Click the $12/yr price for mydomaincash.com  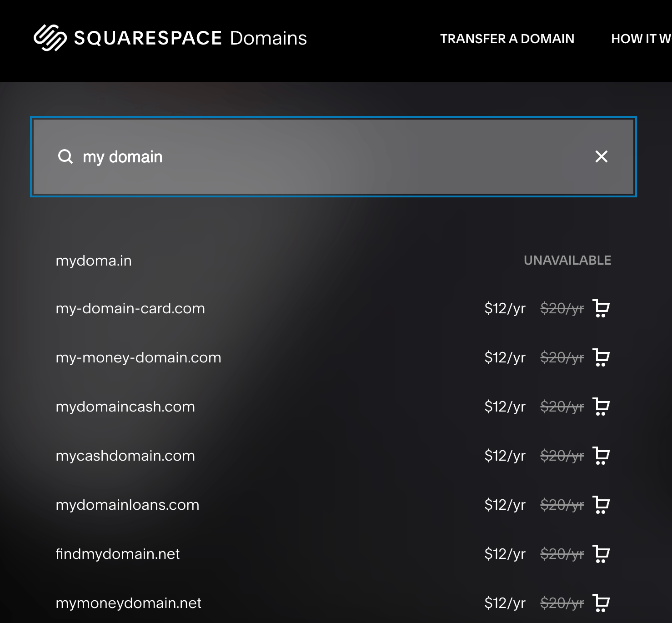[504, 407]
